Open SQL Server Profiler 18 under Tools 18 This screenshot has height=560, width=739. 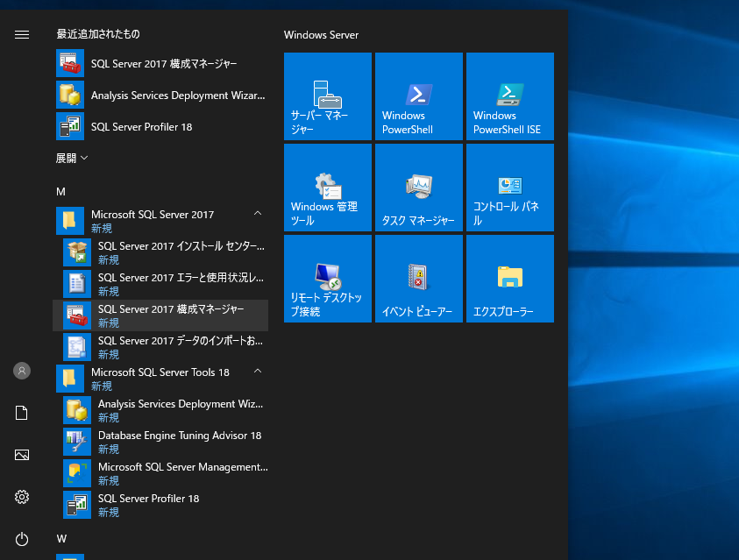click(162, 505)
